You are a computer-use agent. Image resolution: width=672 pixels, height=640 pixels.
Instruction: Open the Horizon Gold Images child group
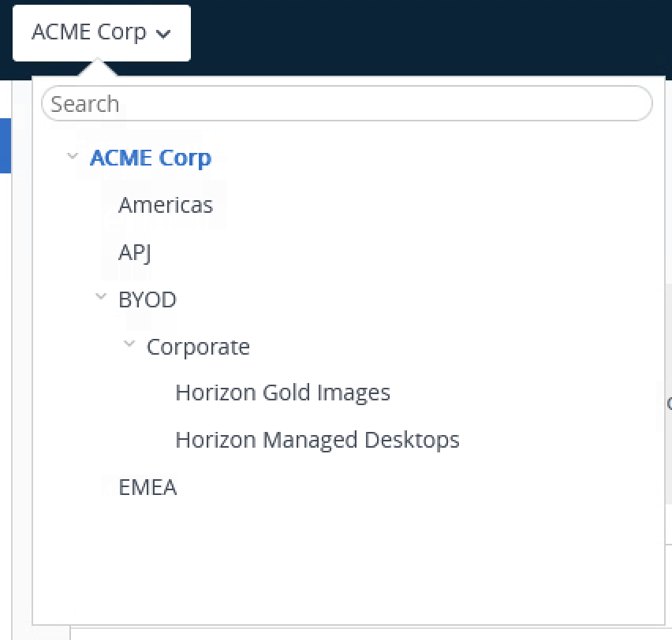pyautogui.click(x=282, y=393)
